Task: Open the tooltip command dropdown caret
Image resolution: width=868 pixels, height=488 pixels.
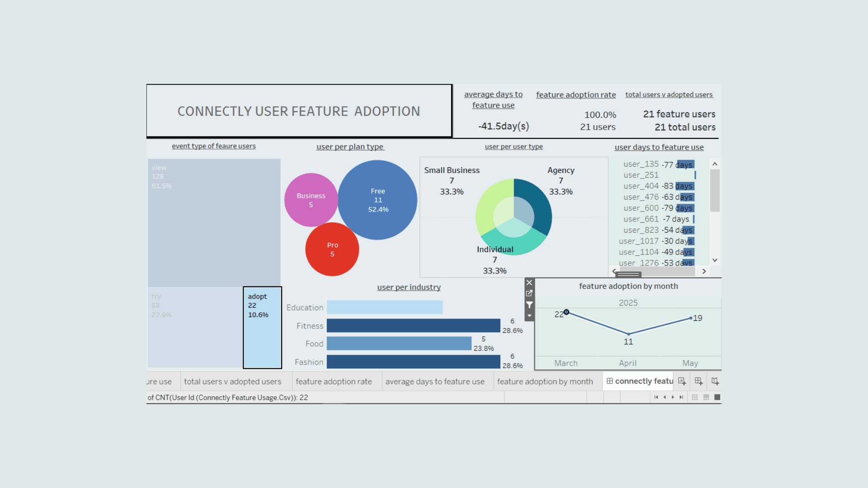Action: (x=529, y=315)
